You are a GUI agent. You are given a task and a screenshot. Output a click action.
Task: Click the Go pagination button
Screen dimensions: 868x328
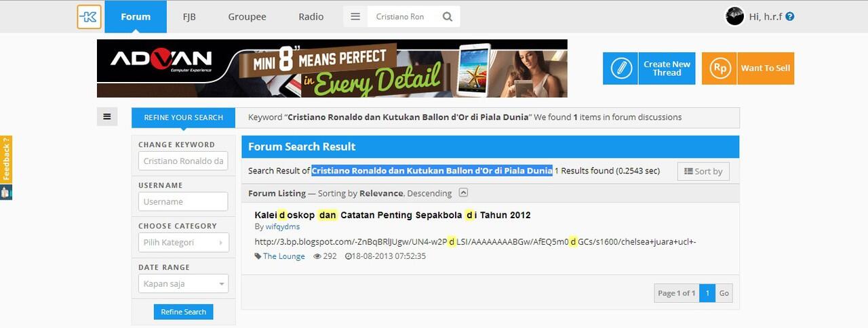coord(724,293)
